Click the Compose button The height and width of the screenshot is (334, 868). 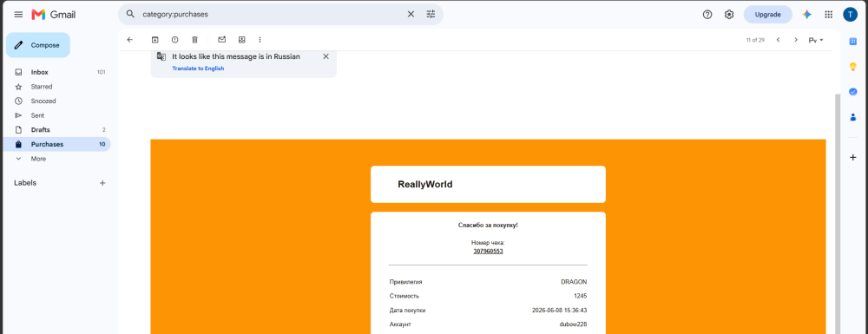tap(38, 45)
